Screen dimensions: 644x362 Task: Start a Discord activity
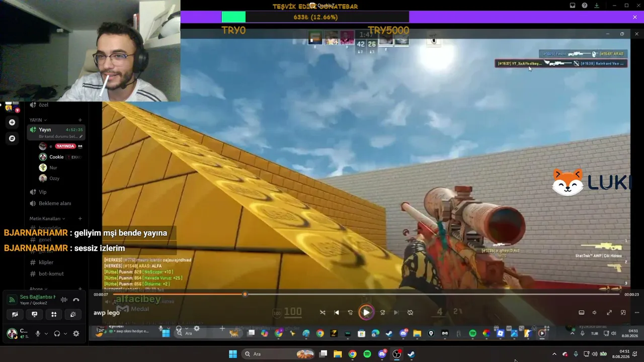(54, 314)
